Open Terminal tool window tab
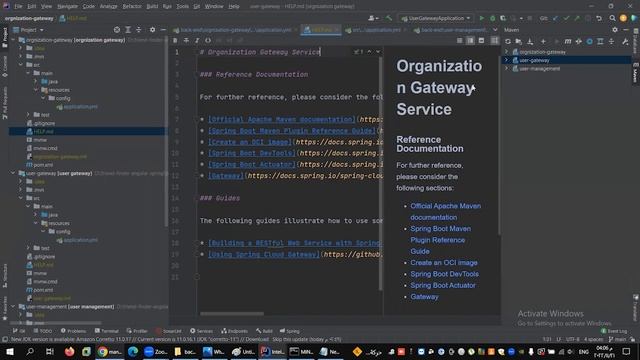Image resolution: width=640 pixels, height=360 pixels. point(107,331)
